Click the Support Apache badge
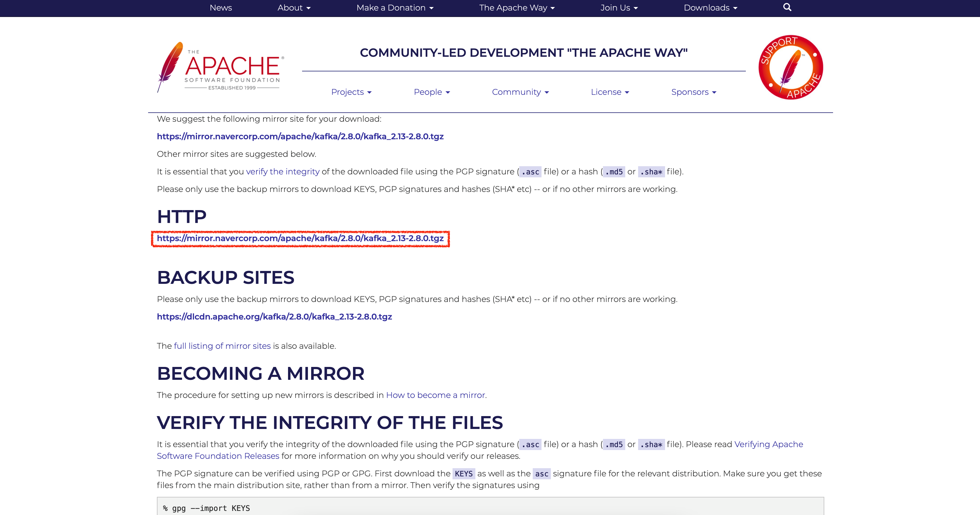 tap(791, 67)
